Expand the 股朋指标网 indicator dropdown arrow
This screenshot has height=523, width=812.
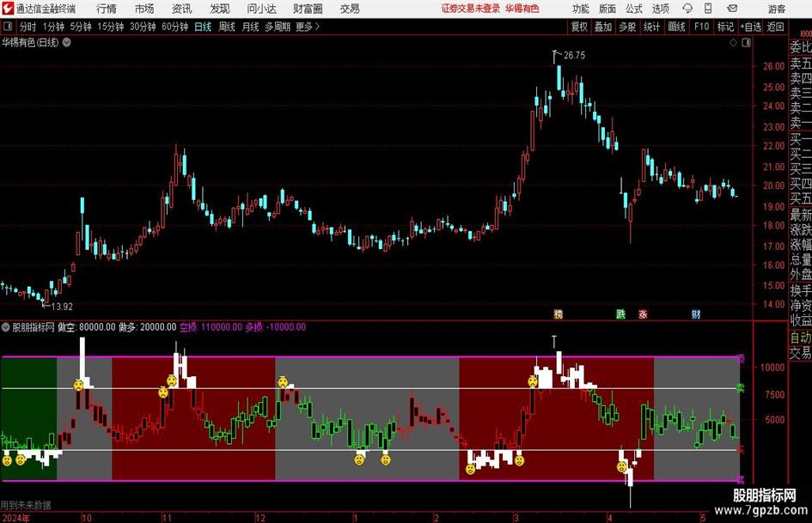tap(6, 326)
